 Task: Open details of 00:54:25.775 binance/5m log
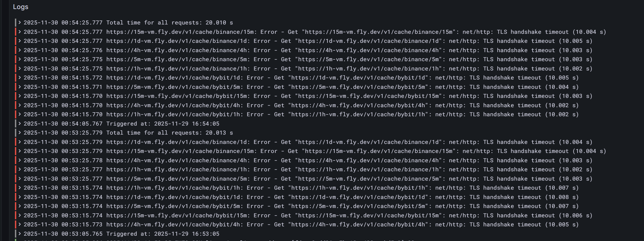pyautogui.click(x=19, y=59)
